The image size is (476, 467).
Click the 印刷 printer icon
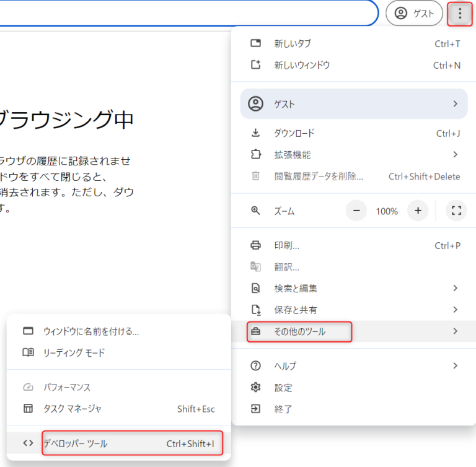(x=255, y=245)
